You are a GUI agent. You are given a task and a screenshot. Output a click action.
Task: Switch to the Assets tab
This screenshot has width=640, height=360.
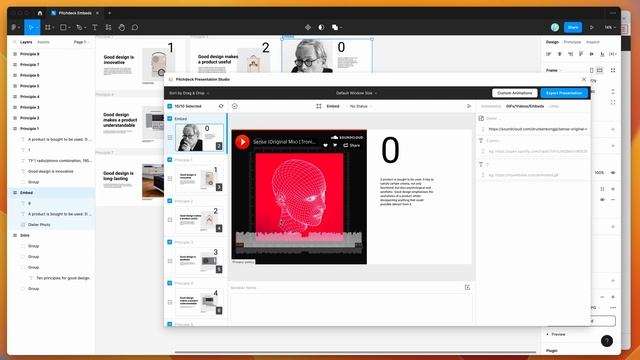point(43,42)
